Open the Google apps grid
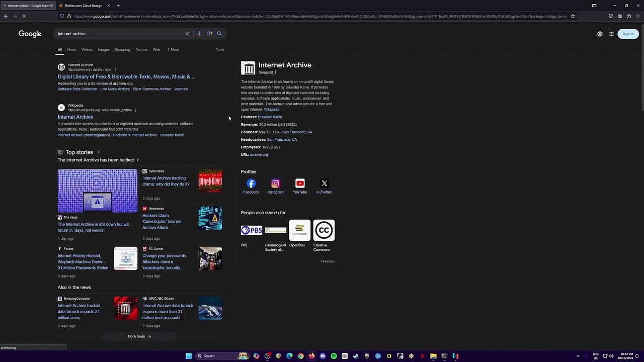644x362 pixels. 611,34
